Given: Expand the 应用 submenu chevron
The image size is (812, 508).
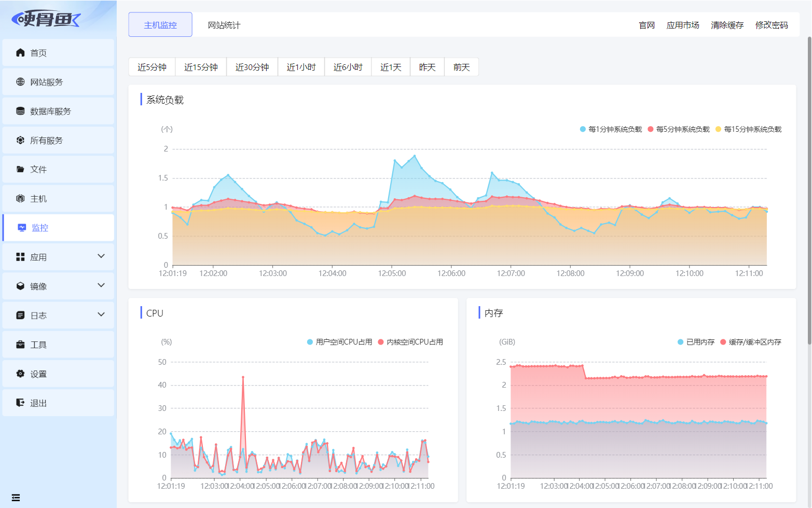Looking at the screenshot, I should pyautogui.click(x=101, y=256).
